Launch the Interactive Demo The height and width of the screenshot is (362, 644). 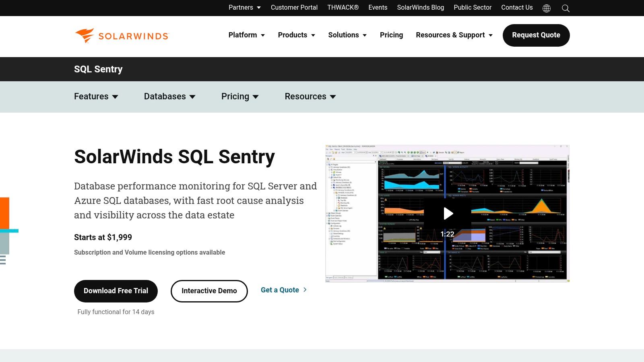(209, 290)
